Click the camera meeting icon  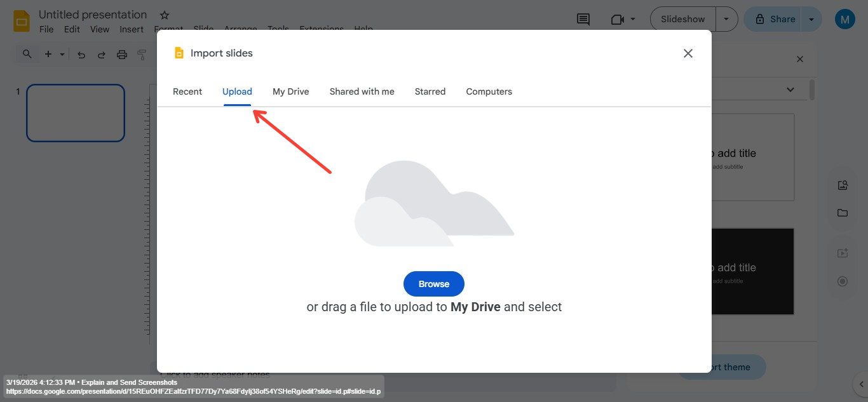point(617,20)
